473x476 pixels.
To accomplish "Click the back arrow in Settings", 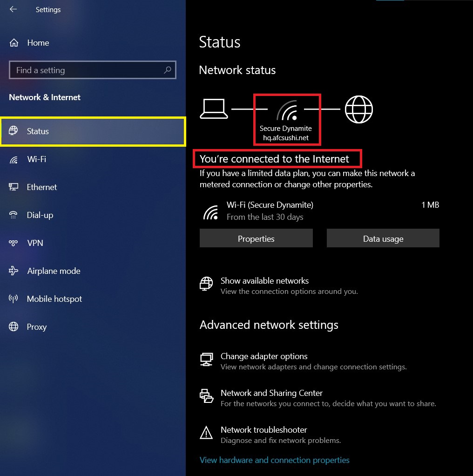I will click(x=14, y=9).
